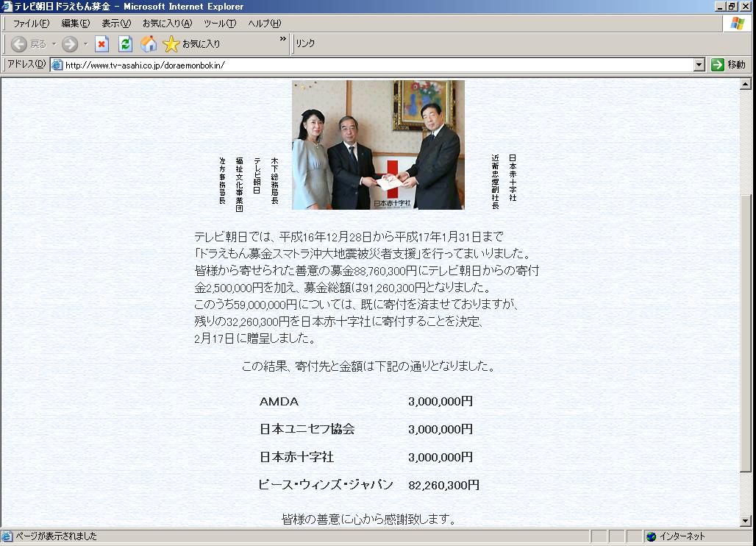Click the vertical scrollbar up arrow
This screenshot has width=756, height=546.
pos(746,84)
